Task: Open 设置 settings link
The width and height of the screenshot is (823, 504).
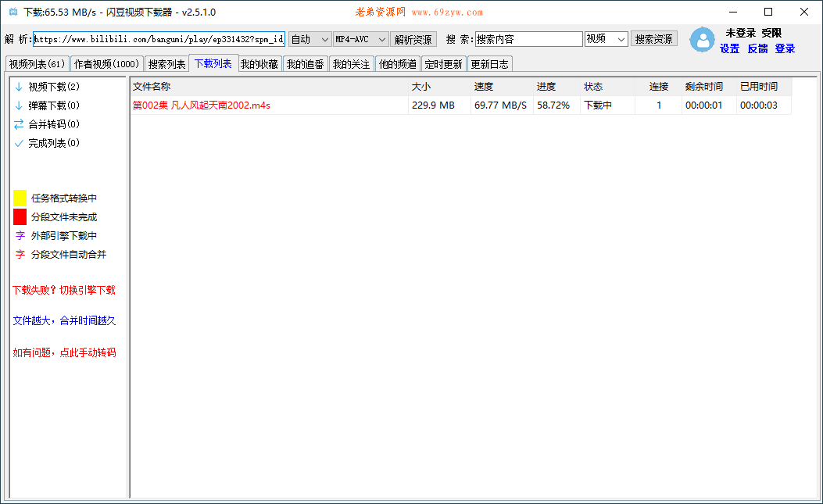Action: click(729, 48)
